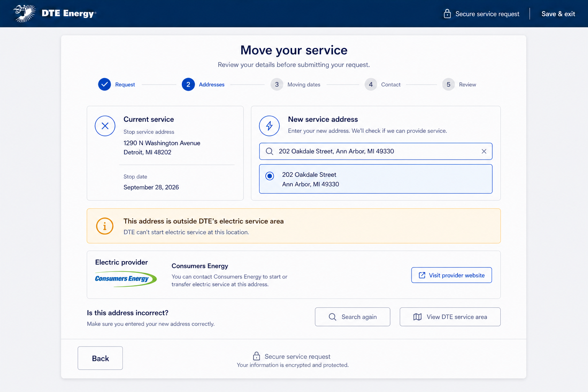
Task: Click the footer Secure service request text
Action: click(x=297, y=357)
